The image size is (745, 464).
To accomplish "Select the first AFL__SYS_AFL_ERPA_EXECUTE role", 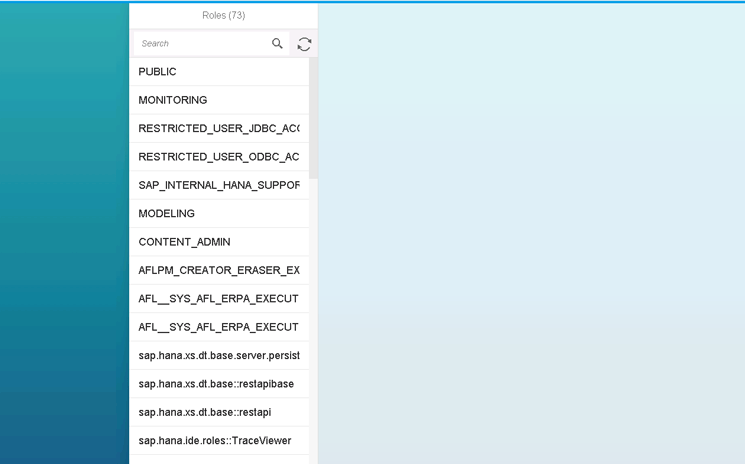I will 218,299.
